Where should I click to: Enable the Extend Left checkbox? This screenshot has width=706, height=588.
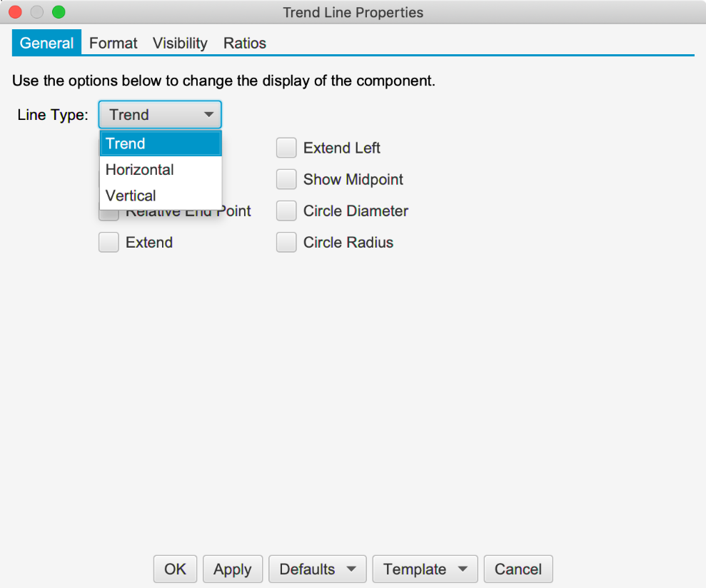click(x=286, y=148)
